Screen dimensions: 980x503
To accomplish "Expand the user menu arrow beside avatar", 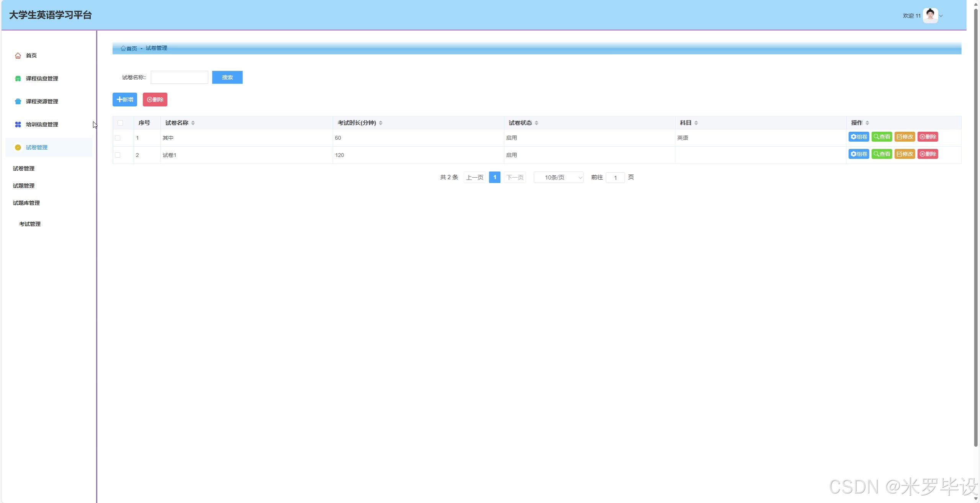I will [x=941, y=16].
